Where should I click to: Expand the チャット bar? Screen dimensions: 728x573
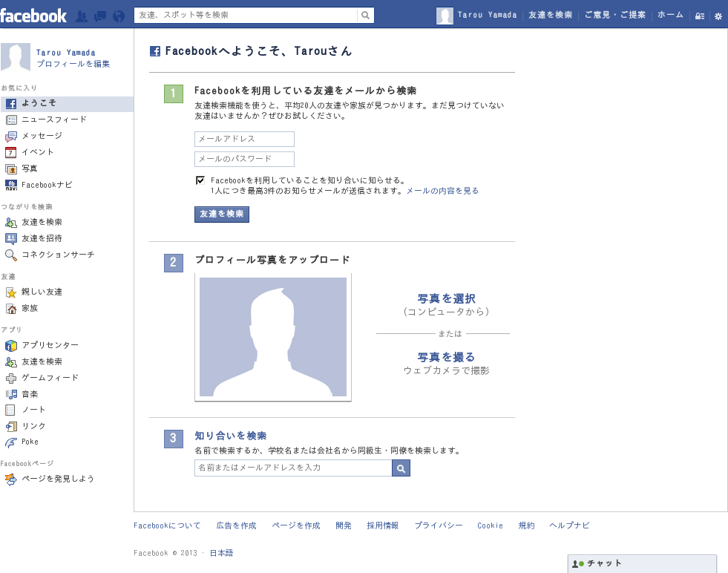click(x=642, y=563)
